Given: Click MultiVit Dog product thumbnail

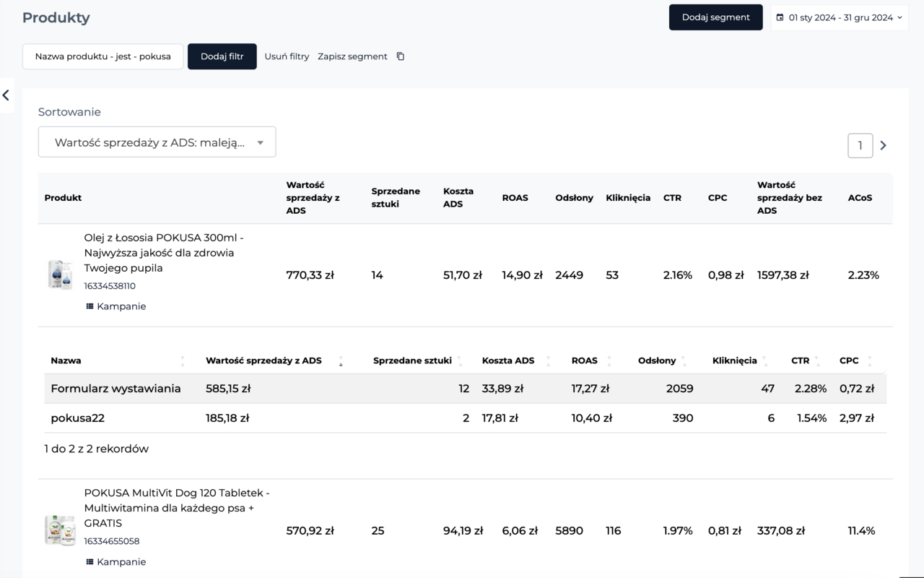Looking at the screenshot, I should click(60, 530).
